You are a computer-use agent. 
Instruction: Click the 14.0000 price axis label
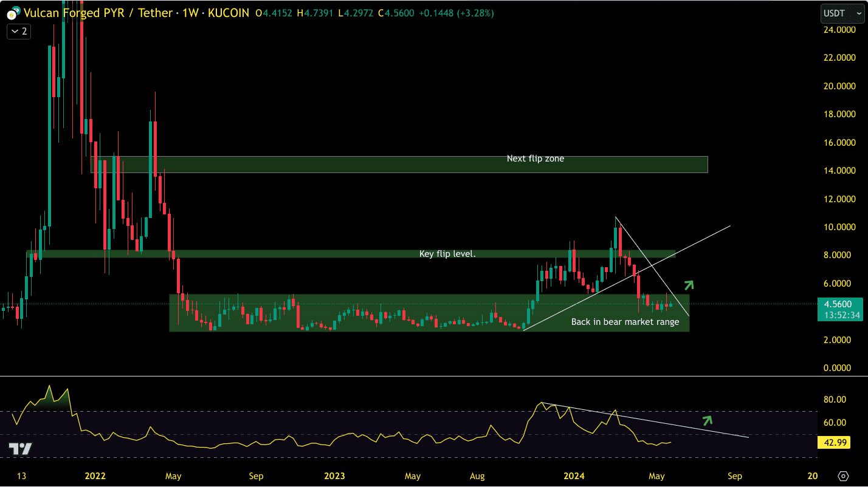838,171
